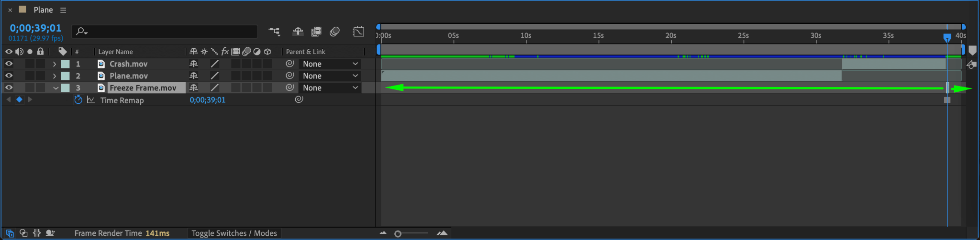Click the search magnifier icon
This screenshot has width=980, height=240.
(x=82, y=32)
